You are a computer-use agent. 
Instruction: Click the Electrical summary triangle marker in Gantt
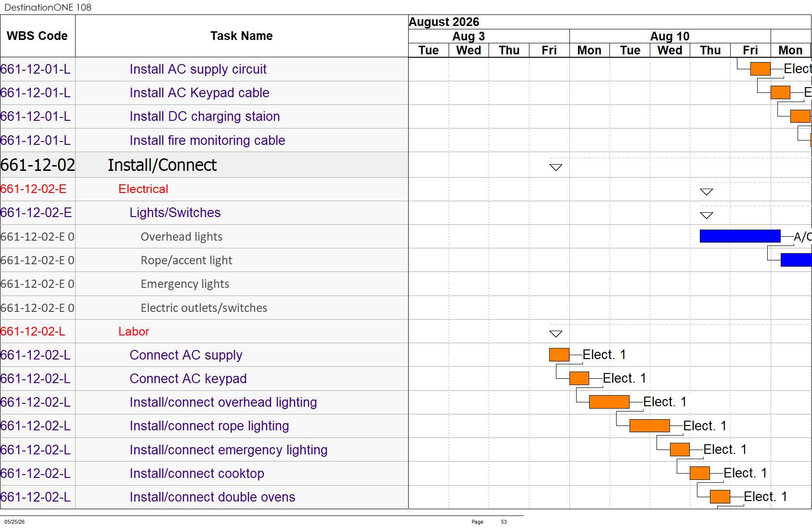(707, 192)
